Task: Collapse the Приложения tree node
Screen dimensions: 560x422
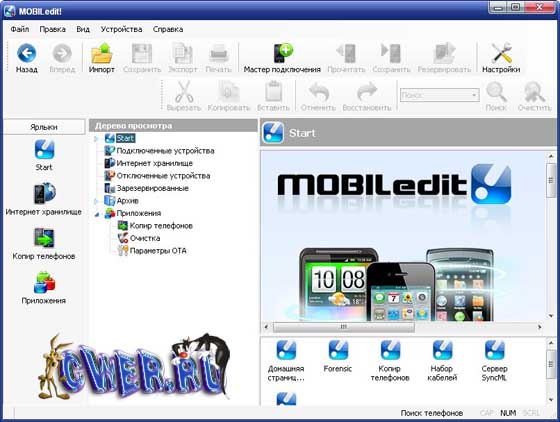Action: 96,214
